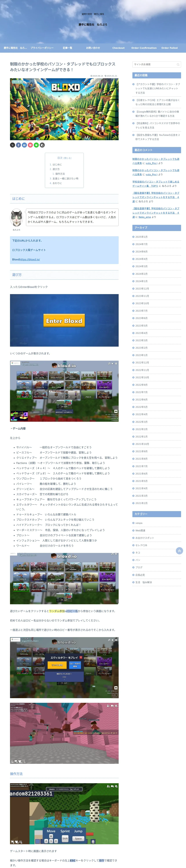The image size is (186, 868).
Task: Save the article to Pocket
Action: click(x=30, y=145)
